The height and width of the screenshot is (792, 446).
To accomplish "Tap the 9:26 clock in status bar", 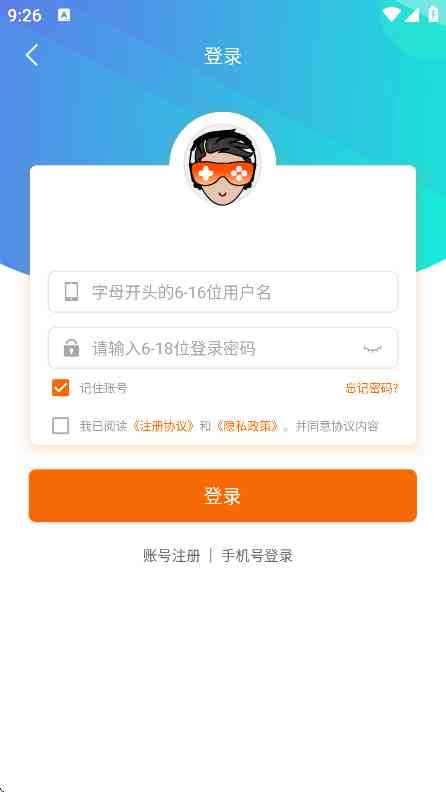I will (24, 15).
